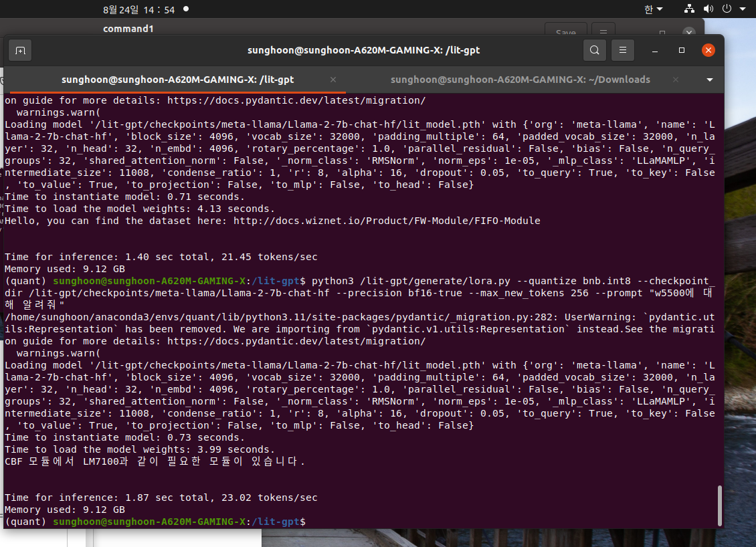756x547 pixels.
Task: Click the terminal window title text
Action: tap(363, 50)
